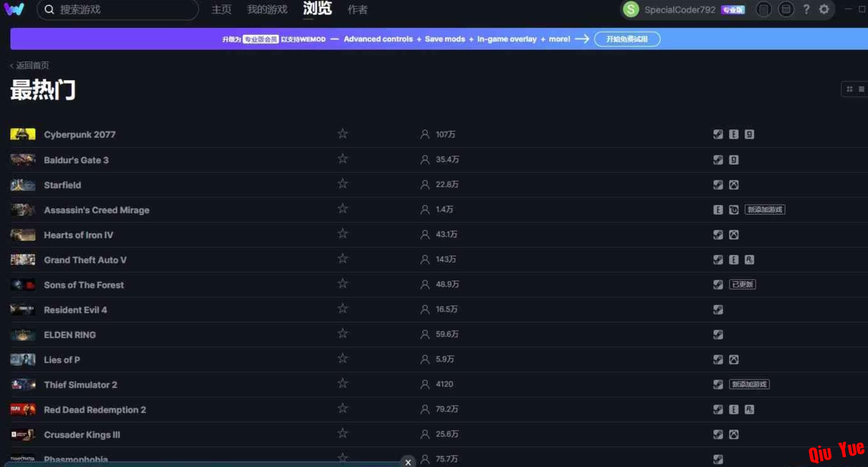The width and height of the screenshot is (868, 467).
Task: Open Crusader Kings III thumbnail
Action: [23, 435]
